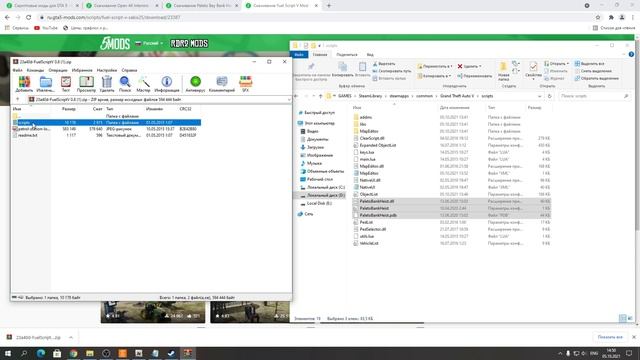This screenshot has width=640, height=360.
Task: Click Скопировать путь in Explorer ribbon
Action: point(392,71)
